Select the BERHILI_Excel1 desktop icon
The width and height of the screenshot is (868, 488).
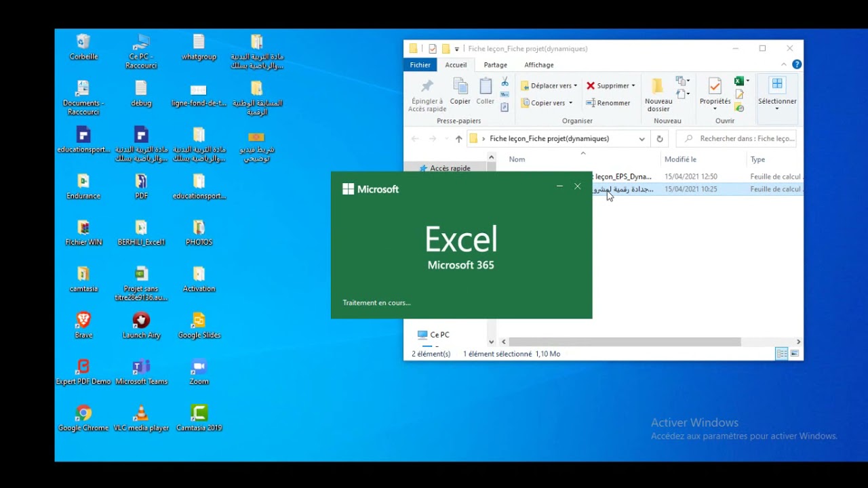point(141,232)
